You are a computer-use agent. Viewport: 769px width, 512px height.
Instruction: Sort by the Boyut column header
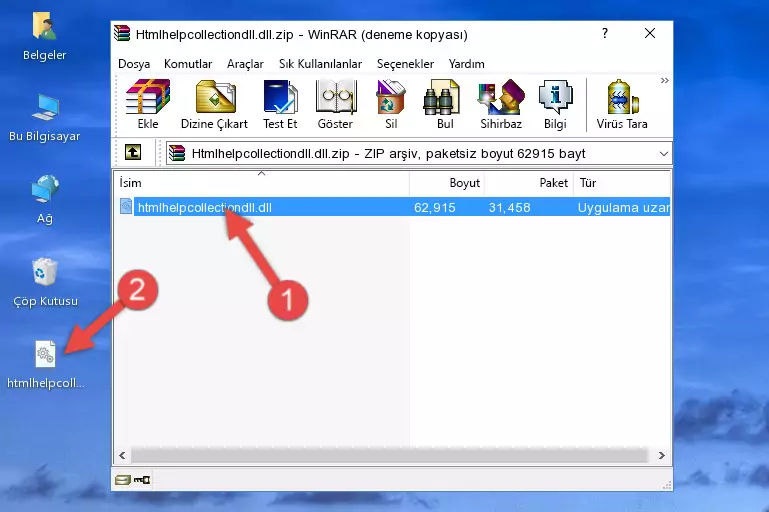447,183
